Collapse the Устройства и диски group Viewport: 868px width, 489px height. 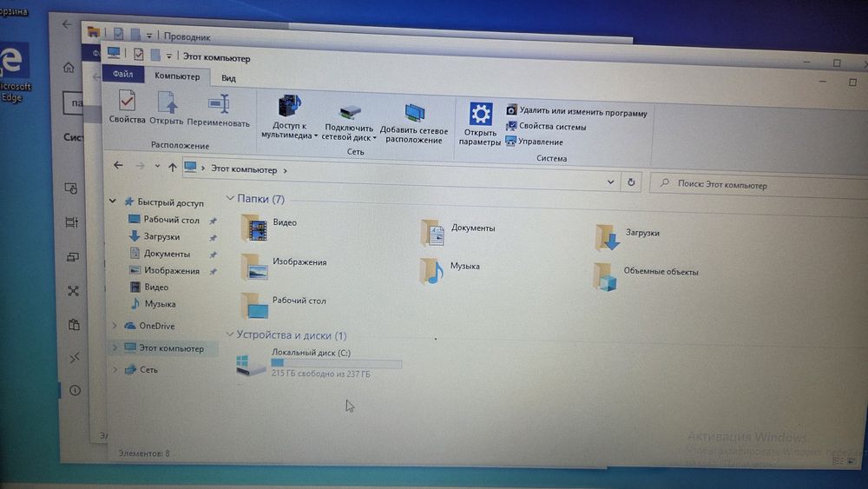tap(230, 334)
